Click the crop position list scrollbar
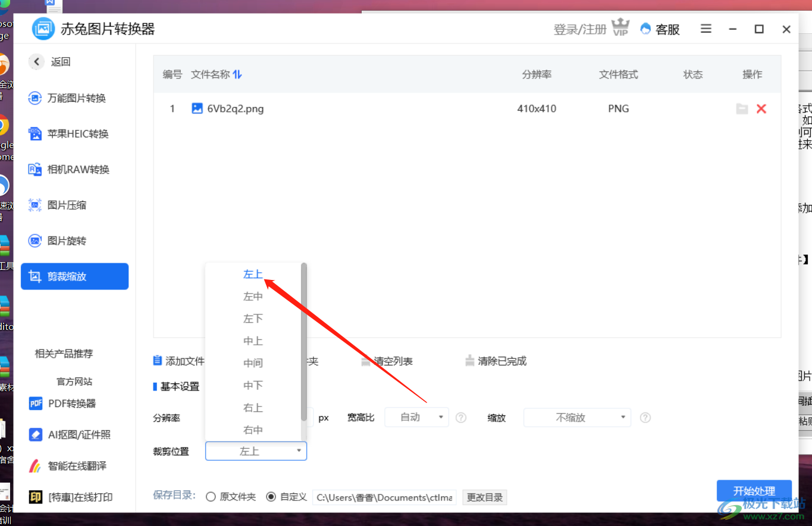The height and width of the screenshot is (526, 812). click(x=304, y=342)
